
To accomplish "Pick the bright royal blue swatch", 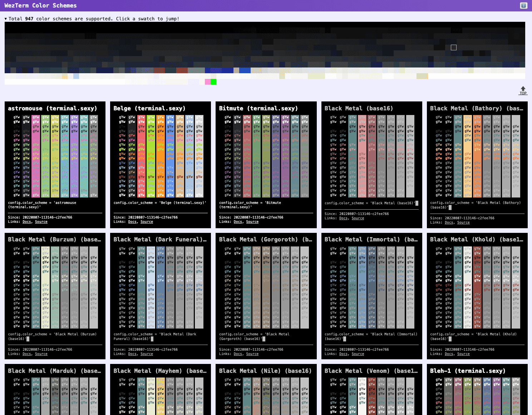I will 245,70.
